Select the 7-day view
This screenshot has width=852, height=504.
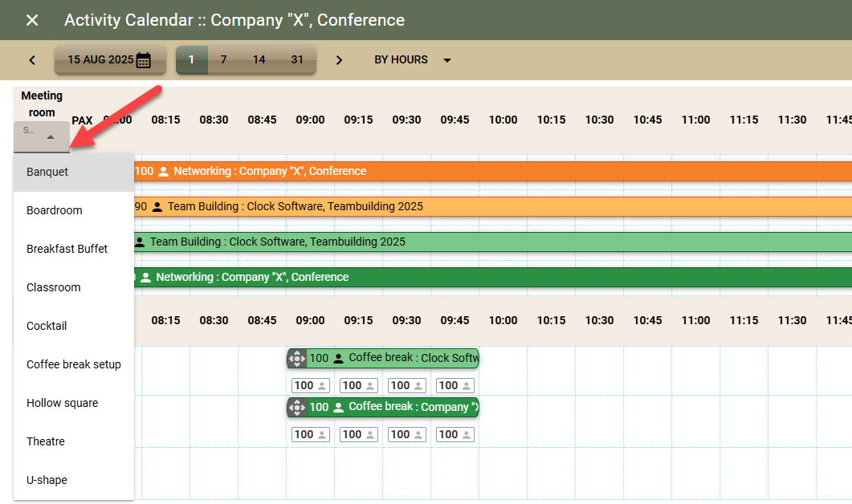pos(223,59)
